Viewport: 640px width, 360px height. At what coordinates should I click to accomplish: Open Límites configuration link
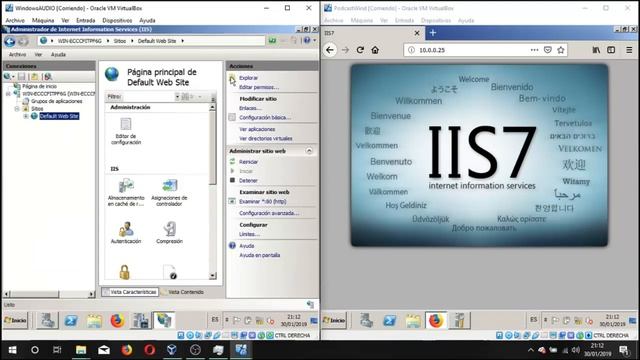tap(249, 234)
